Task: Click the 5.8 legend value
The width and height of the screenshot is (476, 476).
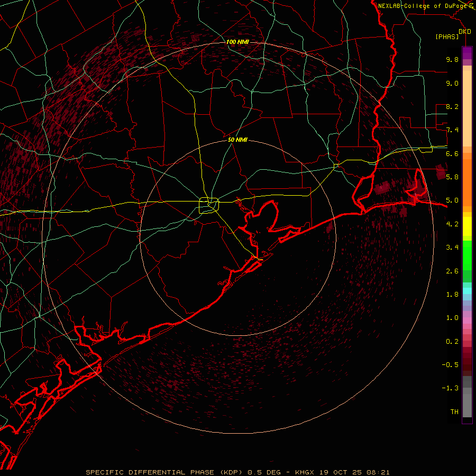Action: (x=452, y=177)
